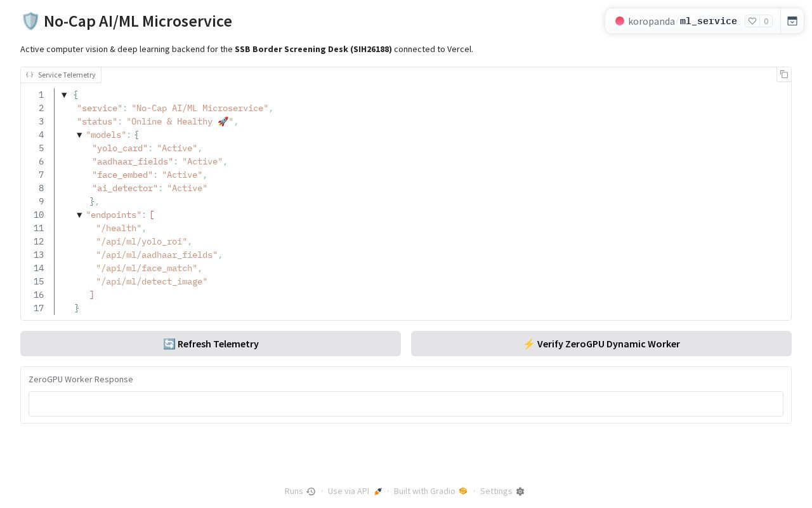Click the bold SSB Border Screening Desk text
The image size is (812, 508).
(313, 49)
